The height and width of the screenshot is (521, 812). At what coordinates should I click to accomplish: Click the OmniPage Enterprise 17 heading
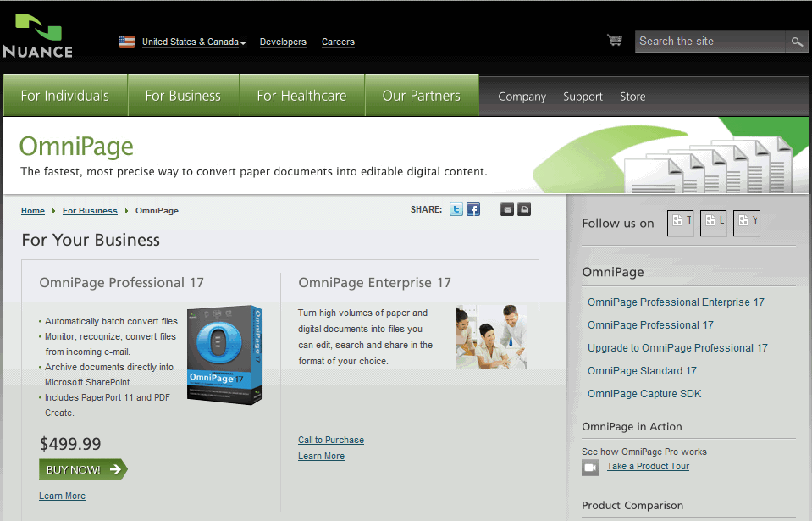374,282
